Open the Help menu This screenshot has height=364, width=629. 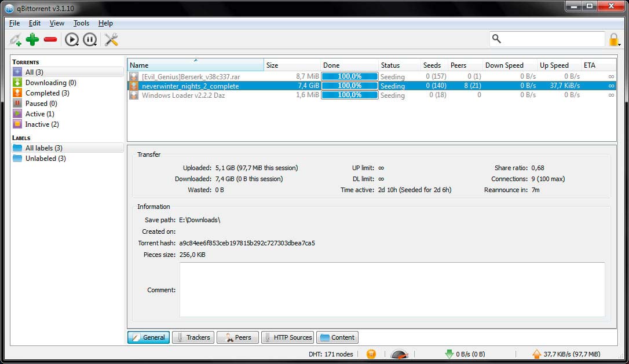[105, 23]
